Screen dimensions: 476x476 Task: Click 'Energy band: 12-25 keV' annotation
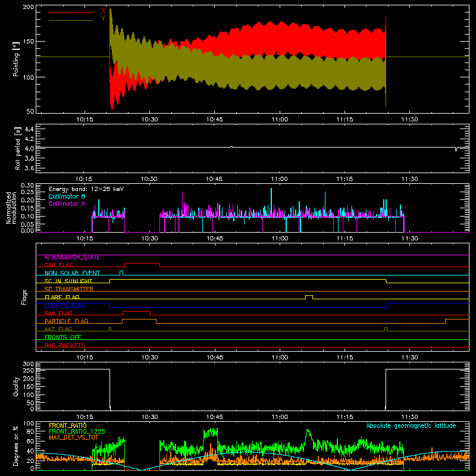[x=86, y=189]
